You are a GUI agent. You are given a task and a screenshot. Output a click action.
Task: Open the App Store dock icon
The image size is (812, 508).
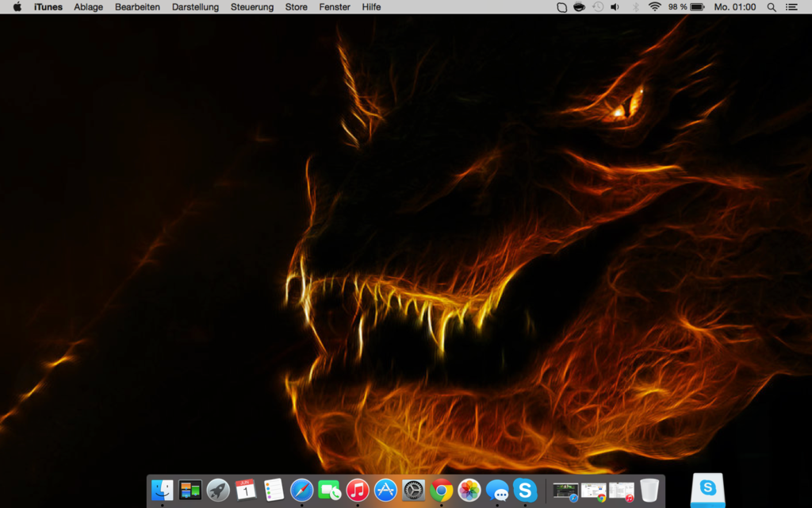tap(385, 490)
